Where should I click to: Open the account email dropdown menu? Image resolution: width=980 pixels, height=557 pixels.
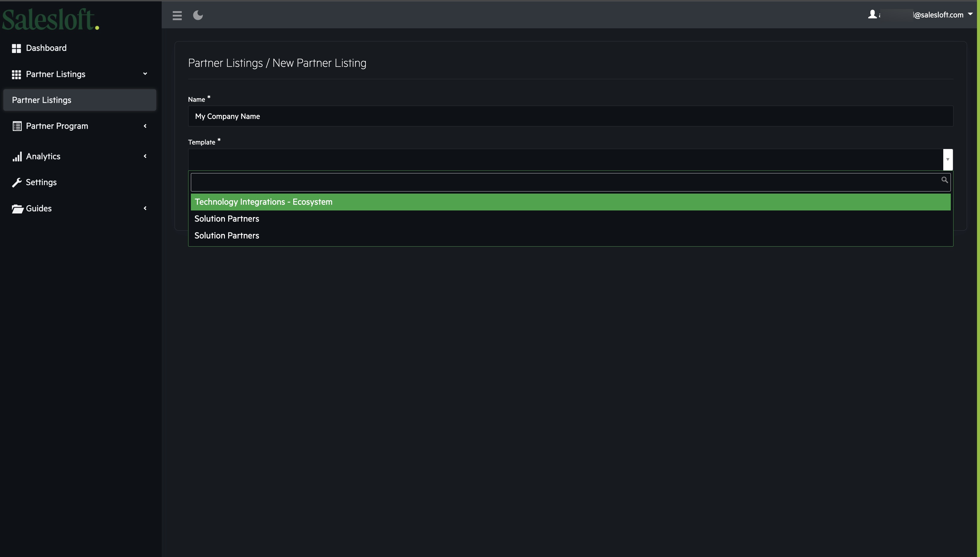(970, 14)
